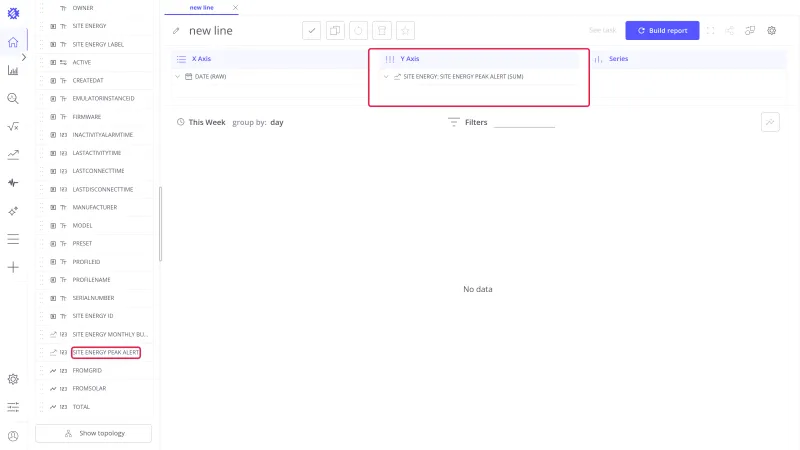This screenshot has width=800, height=450.
Task: Expand the DATE (RAW) X Axis item
Action: (178, 77)
